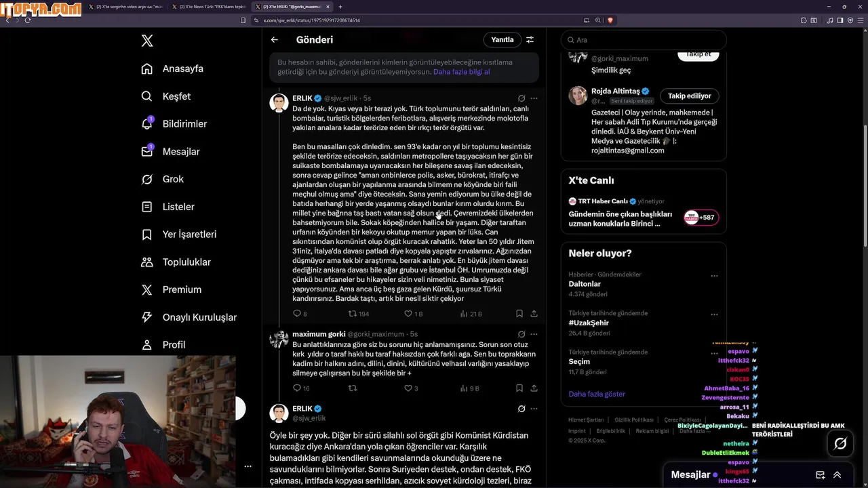
Task: Open reply filter icon next to Yanıtla
Action: click(530, 40)
